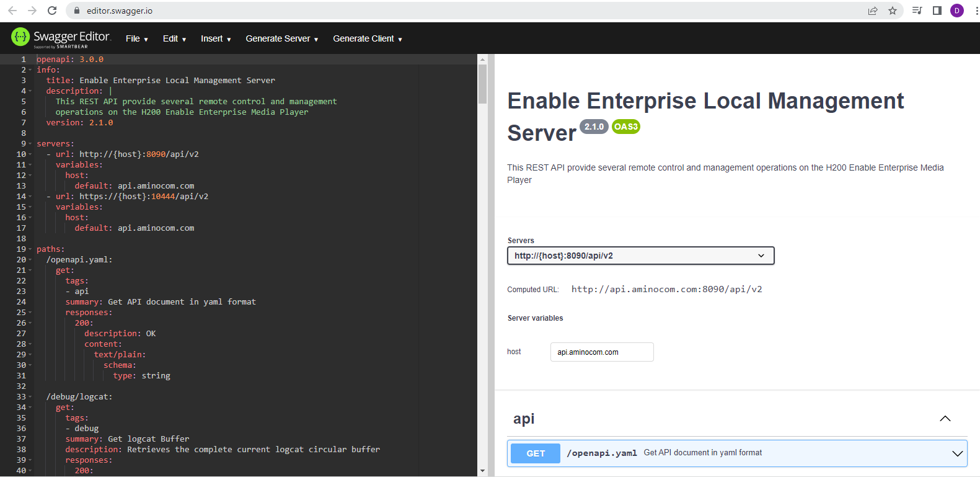Open the purple profile avatar D

coord(957,11)
